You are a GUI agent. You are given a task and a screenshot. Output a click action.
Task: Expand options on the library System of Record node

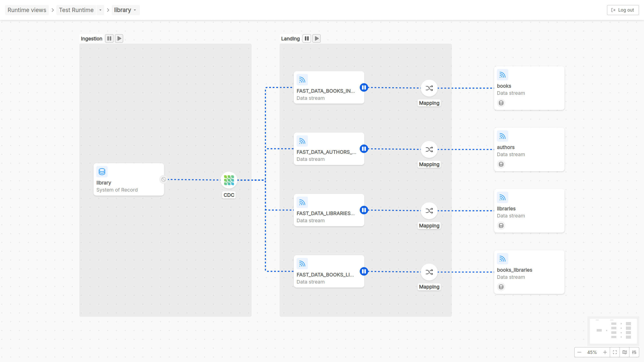click(x=164, y=179)
